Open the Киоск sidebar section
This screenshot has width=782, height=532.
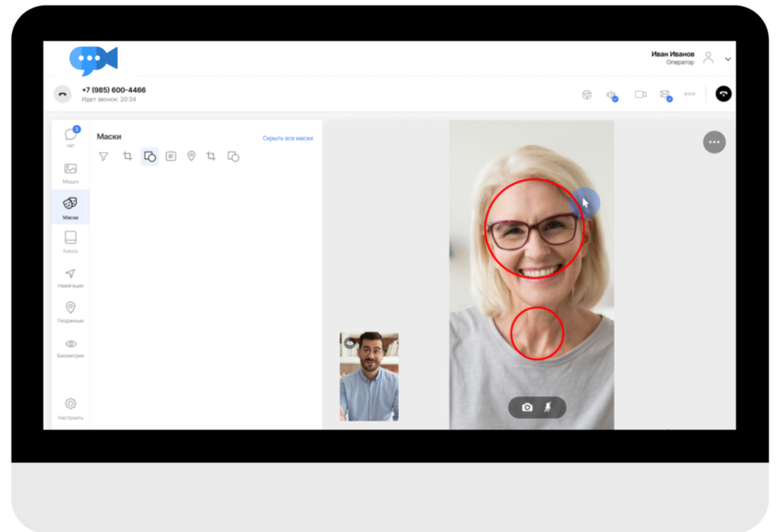pos(70,242)
